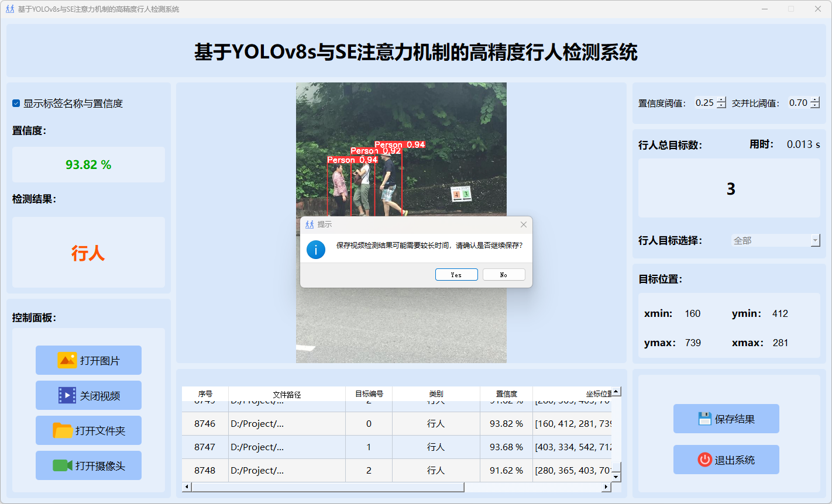832x504 pixels.
Task: Click the 置信度阈值 input field showing 0.25
Action: pos(704,103)
